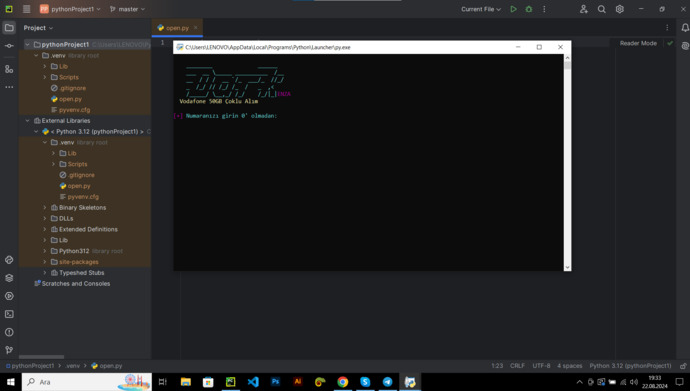This screenshot has width=690, height=391.
Task: Click the py.exe console scrollbar thumb
Action: click(567, 66)
